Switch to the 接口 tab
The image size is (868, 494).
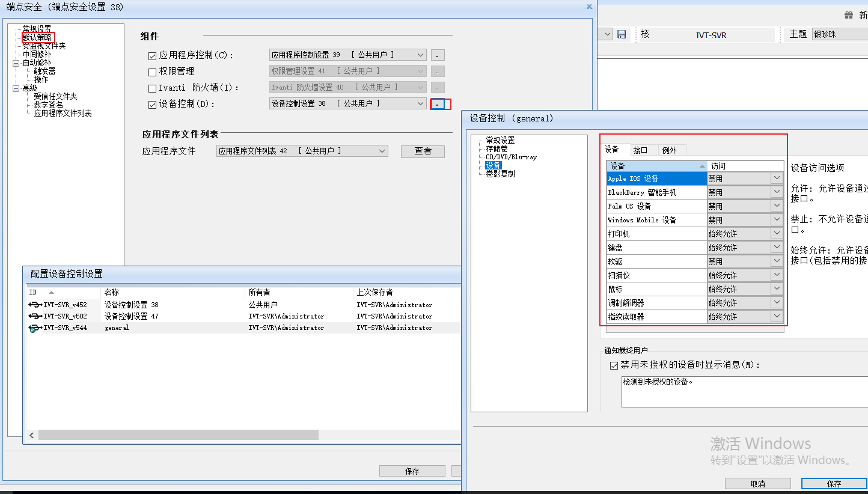640,150
